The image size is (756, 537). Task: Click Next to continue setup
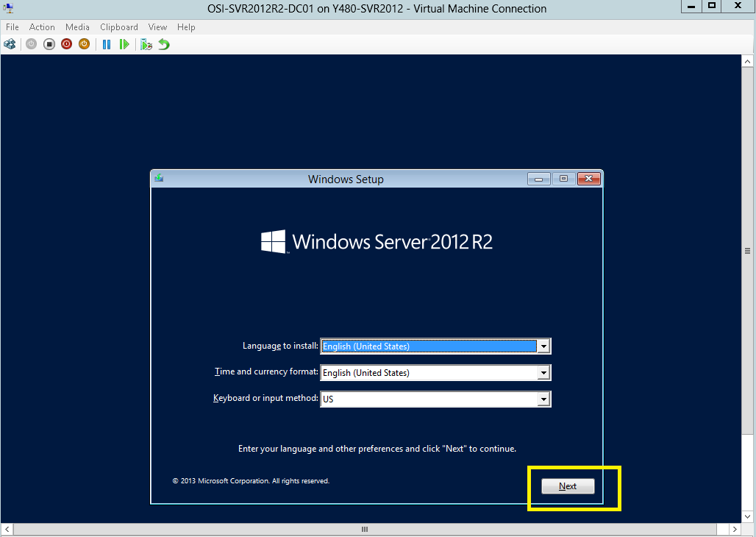tap(568, 486)
